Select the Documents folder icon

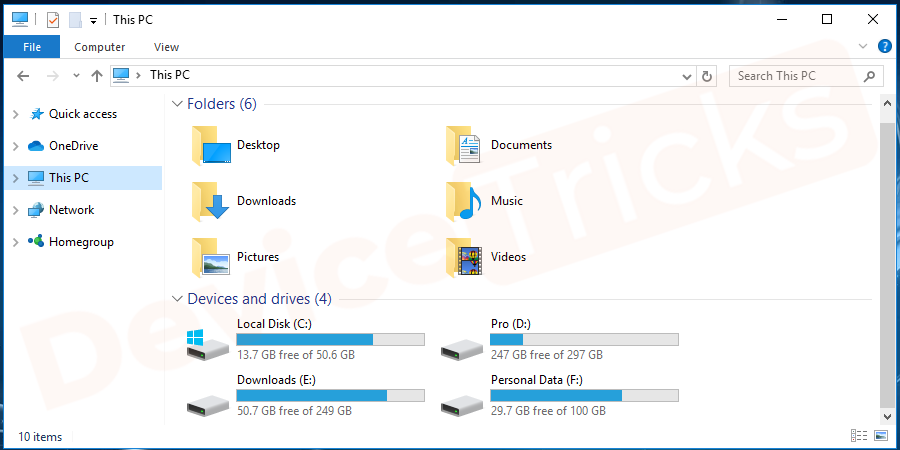click(x=463, y=145)
